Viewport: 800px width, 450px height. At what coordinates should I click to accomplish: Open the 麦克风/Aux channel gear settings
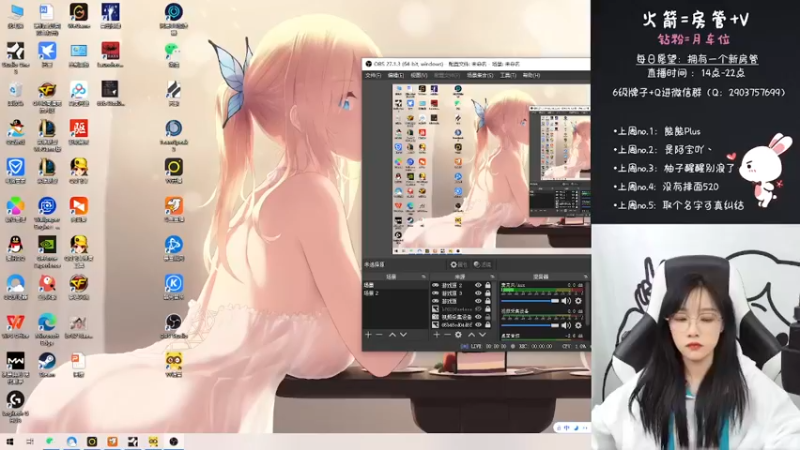tap(578, 301)
